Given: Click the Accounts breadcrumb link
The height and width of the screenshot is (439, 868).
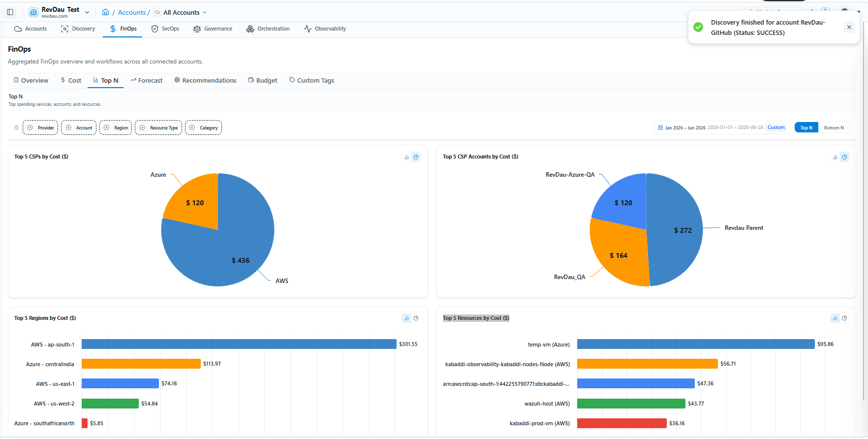Looking at the screenshot, I should [131, 12].
